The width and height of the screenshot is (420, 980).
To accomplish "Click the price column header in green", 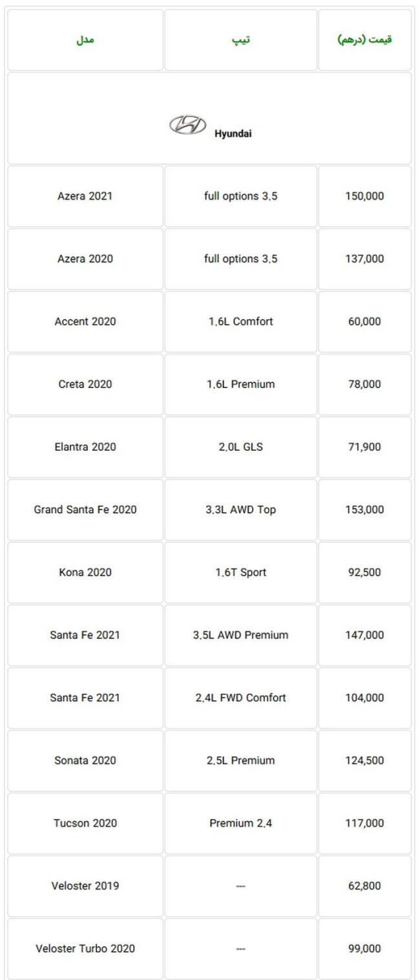I will tap(364, 40).
